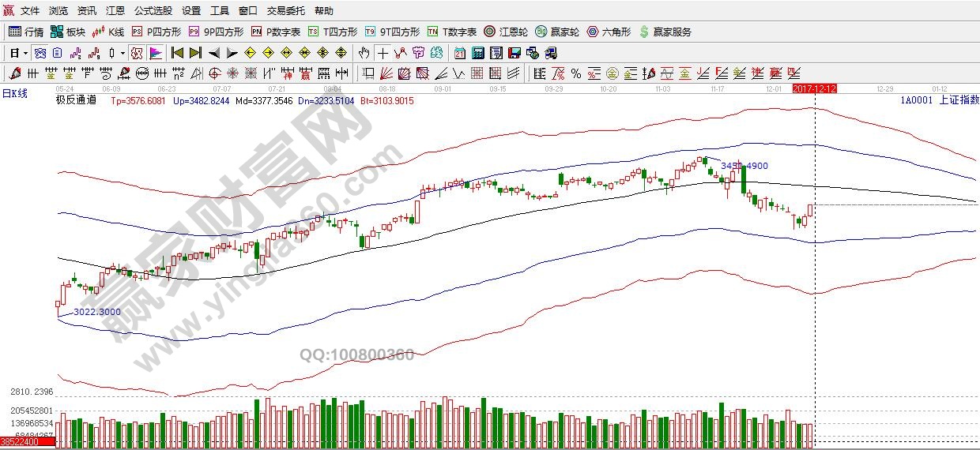Switch to K线 candlestick chart
This screenshot has height=450, width=980.
pos(108,32)
